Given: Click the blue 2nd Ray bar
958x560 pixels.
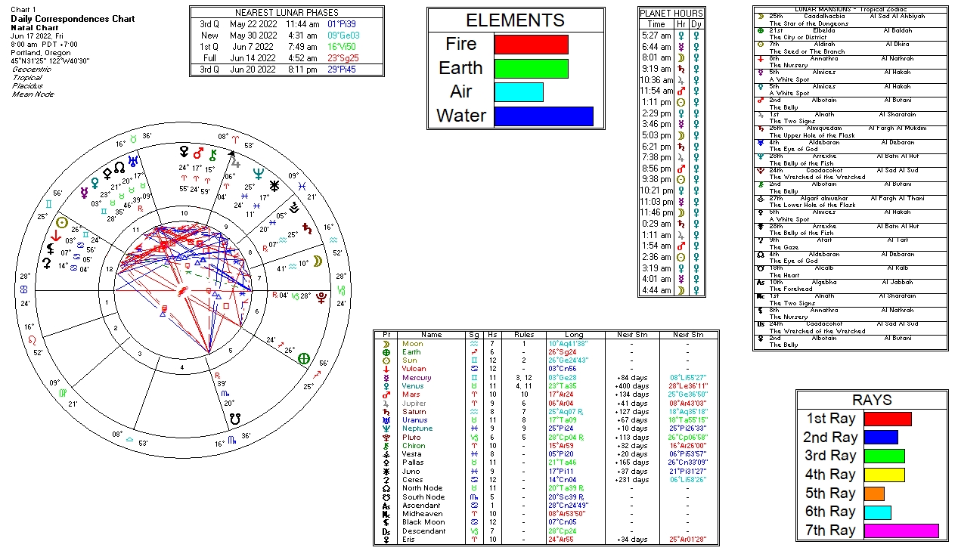Looking at the screenshot, I should [881, 438].
